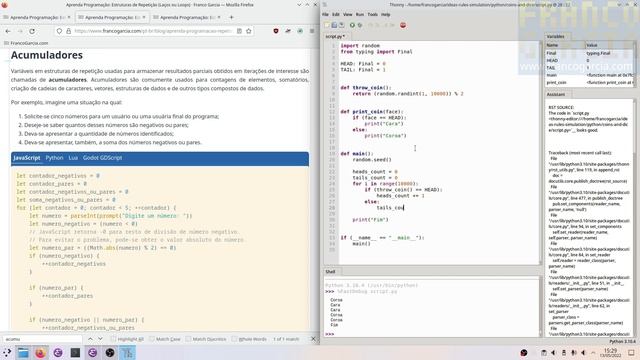
Task: Click the Name column header in Variables
Action: [x=565, y=45]
